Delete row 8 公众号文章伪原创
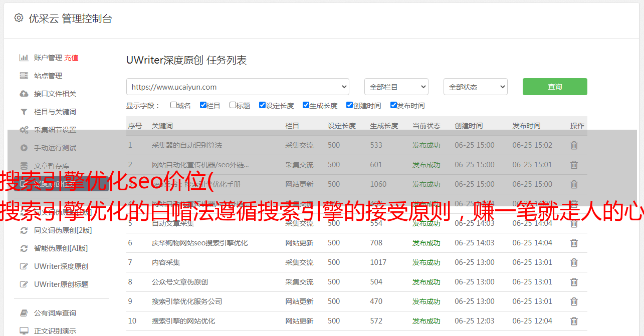This screenshot has height=336, width=644. pyautogui.click(x=574, y=282)
